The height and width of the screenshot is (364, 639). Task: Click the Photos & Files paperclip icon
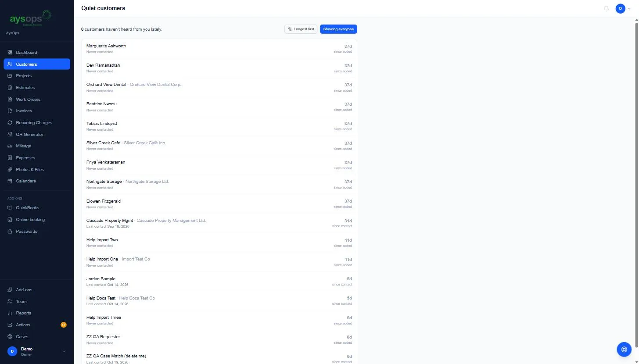(x=10, y=170)
